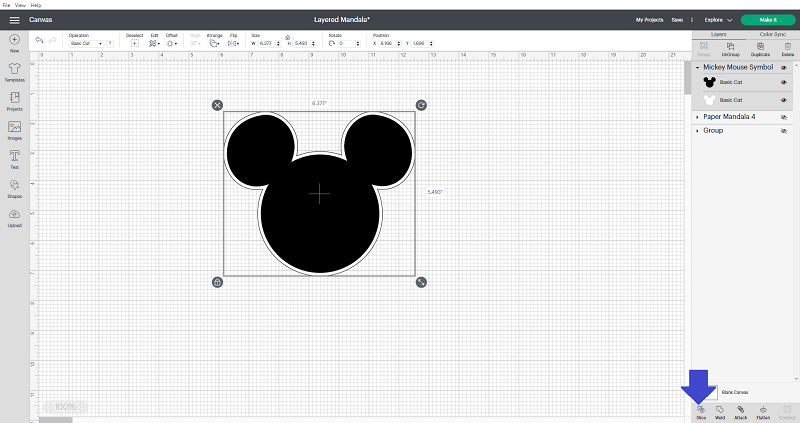Select the white Mickey layer thumbnail
The width and height of the screenshot is (800, 423).
pos(710,100)
